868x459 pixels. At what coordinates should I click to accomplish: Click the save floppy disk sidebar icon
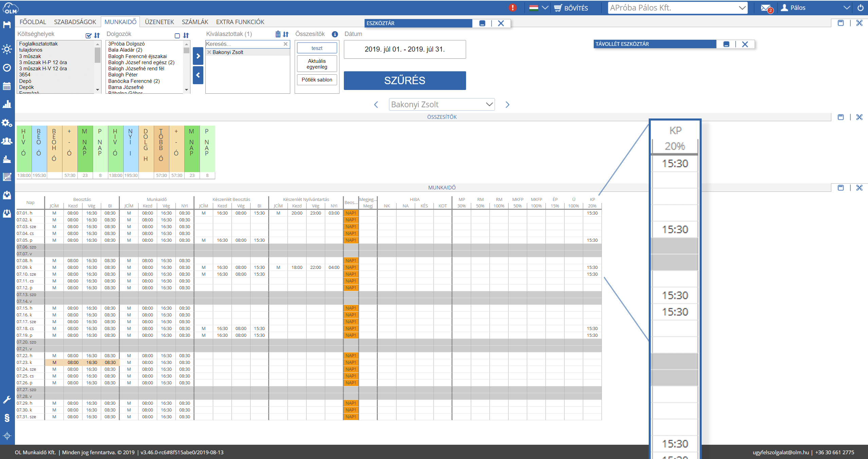pos(7,25)
